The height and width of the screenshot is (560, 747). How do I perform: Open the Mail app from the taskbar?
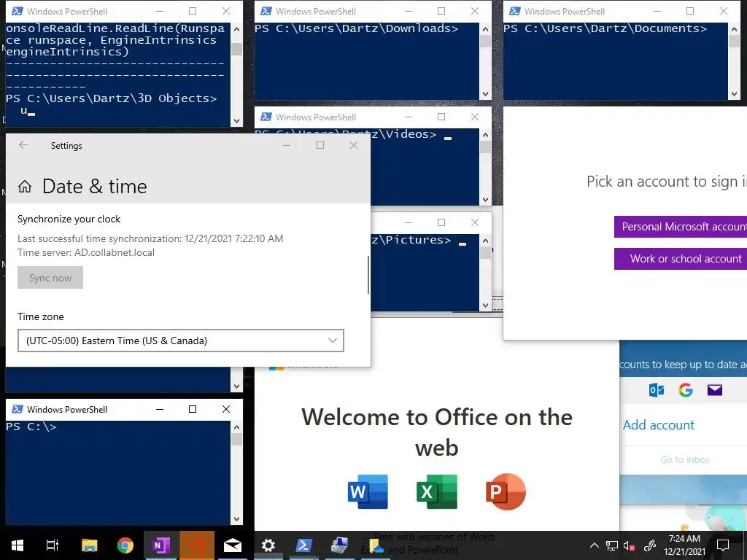[233, 545]
